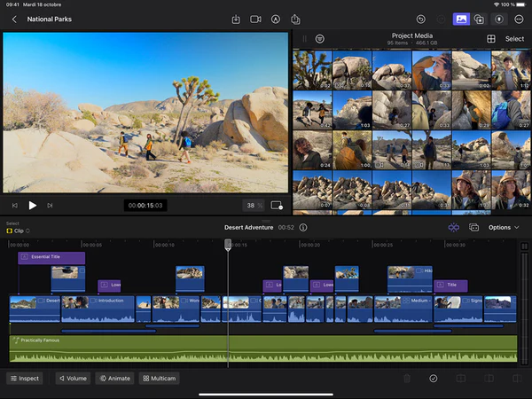Viewport: 532px width, 399px height.
Task: Open the browser filter icon
Action: point(319,39)
